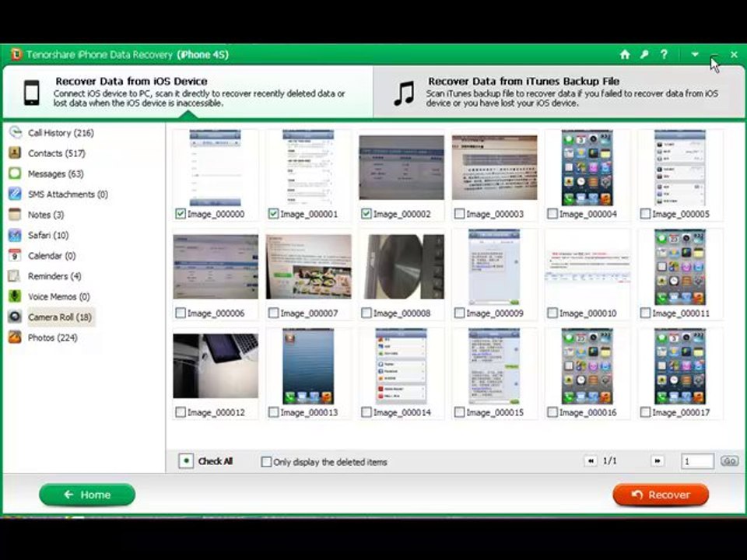747x560 pixels.
Task: Switch to Recover Data from iOS Device tab
Action: pos(188,92)
